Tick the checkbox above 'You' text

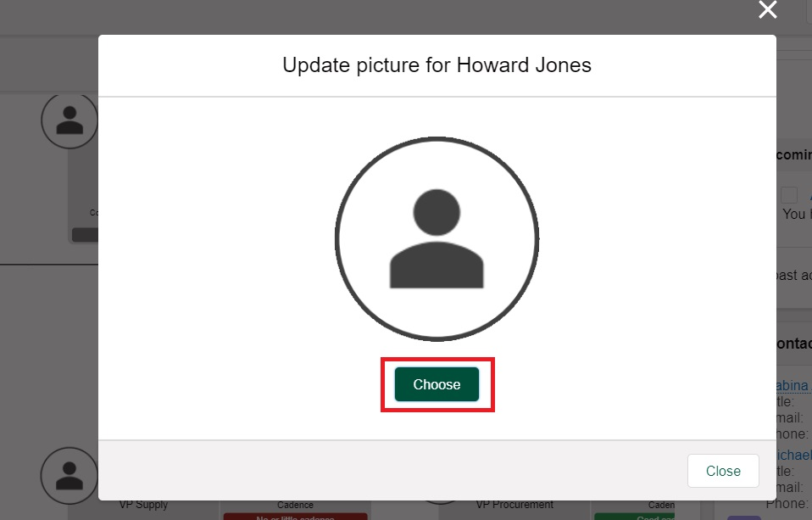pyautogui.click(x=789, y=195)
